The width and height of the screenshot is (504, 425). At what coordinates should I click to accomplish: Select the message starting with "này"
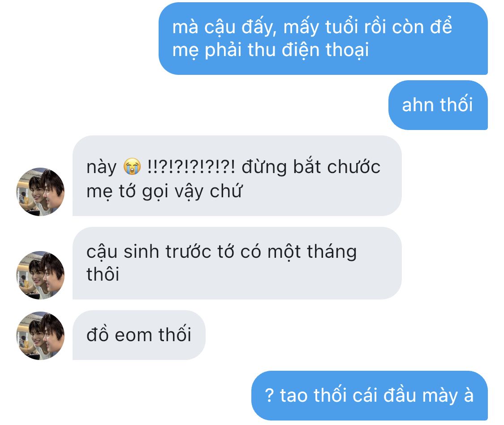click(237, 176)
